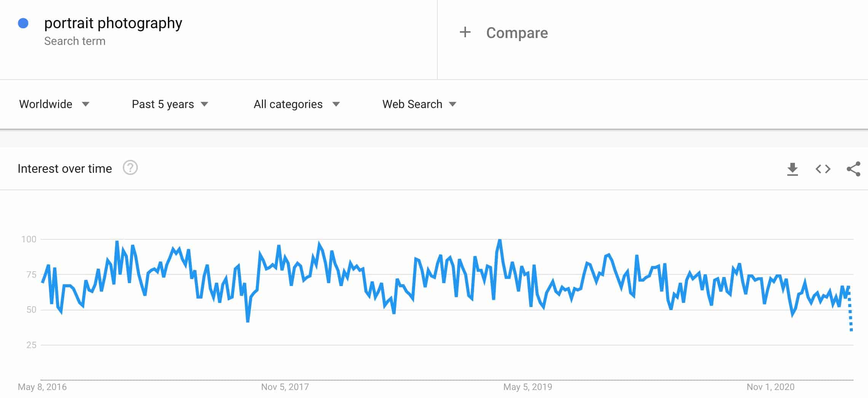Edit the portrait photography search term

113,23
